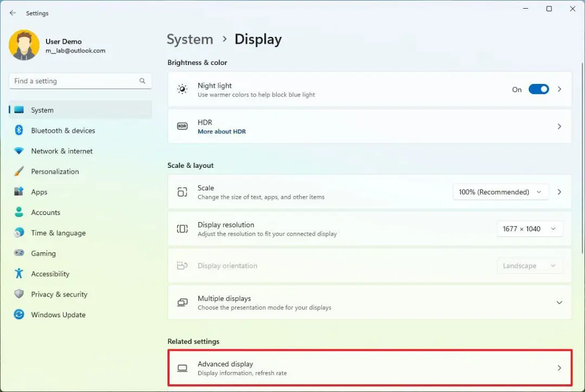Go to Network & internet settings
Screen dimensions: 585x392
click(x=80, y=151)
